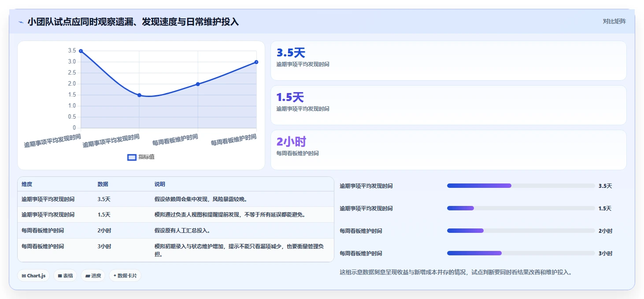
Task: Click the Chart.js chip
Action: pyautogui.click(x=34, y=276)
